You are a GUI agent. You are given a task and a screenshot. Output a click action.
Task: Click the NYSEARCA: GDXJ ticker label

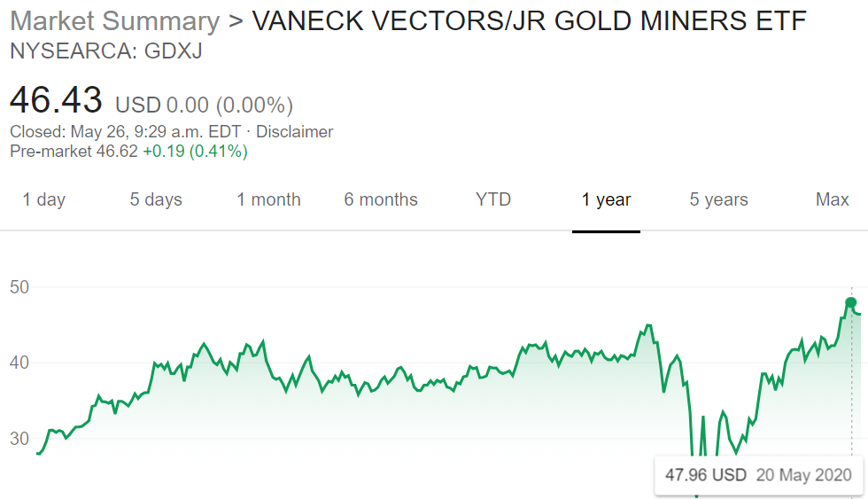pyautogui.click(x=106, y=51)
